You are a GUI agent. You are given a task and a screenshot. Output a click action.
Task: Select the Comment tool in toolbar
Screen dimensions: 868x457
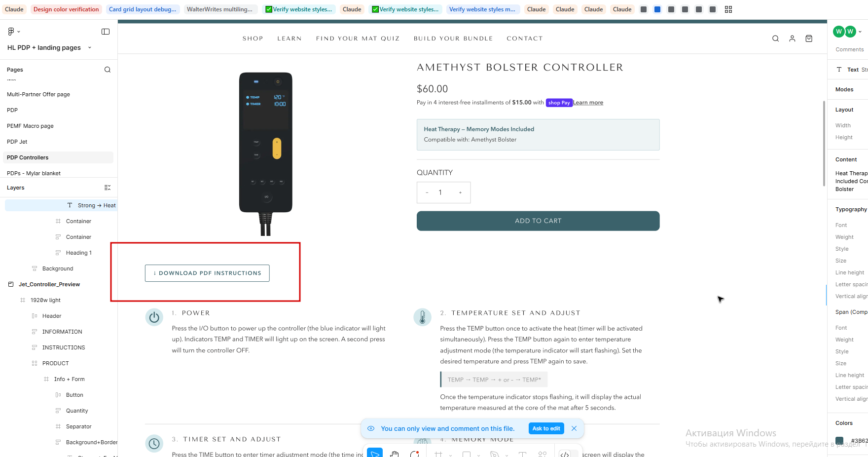point(415,454)
